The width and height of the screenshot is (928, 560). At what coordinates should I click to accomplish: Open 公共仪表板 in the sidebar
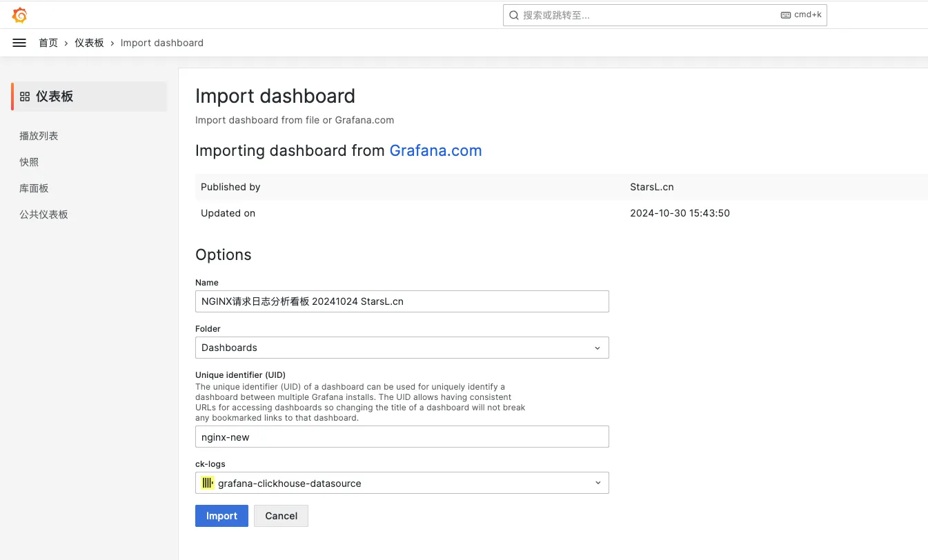(43, 214)
